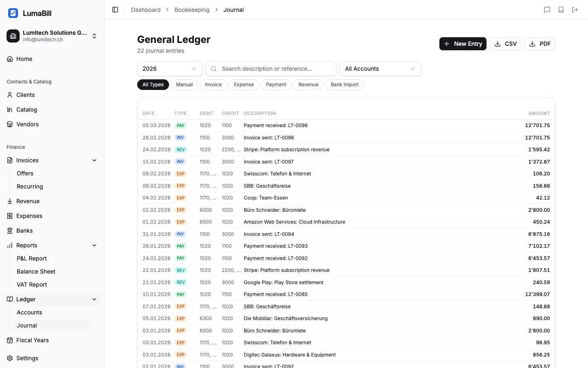
Task: Open Settings via the gear icon
Action: tap(9, 358)
